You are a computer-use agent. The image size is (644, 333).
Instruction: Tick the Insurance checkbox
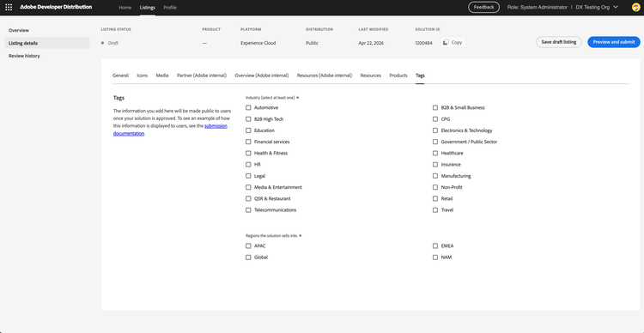pyautogui.click(x=435, y=165)
